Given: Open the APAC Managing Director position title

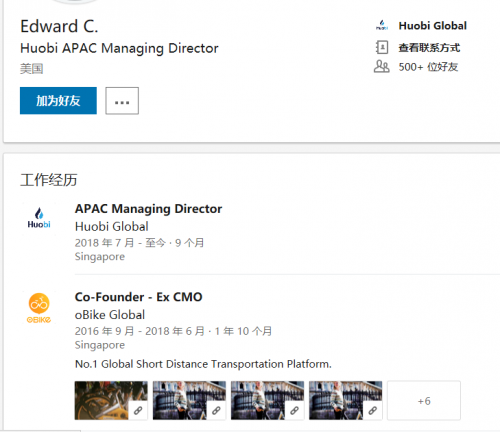Looking at the screenshot, I should (x=148, y=209).
